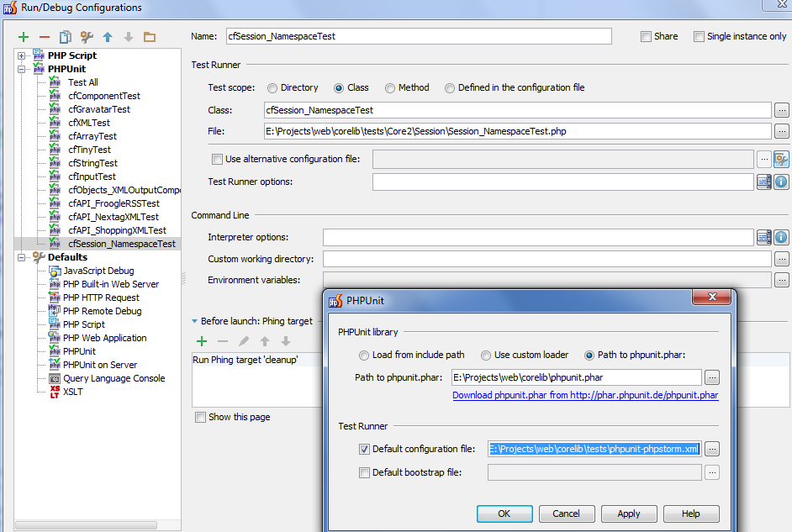
Task: Expand the PHP Script tree node
Action: tap(22, 55)
